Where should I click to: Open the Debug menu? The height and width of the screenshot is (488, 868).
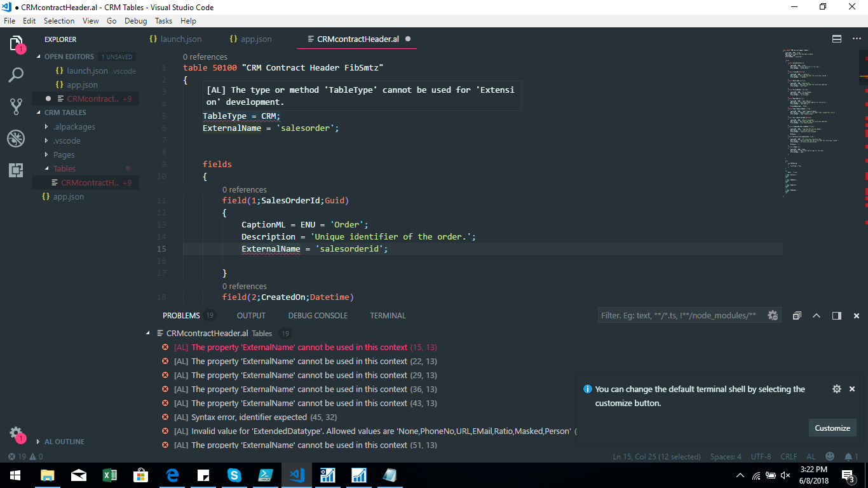point(135,20)
